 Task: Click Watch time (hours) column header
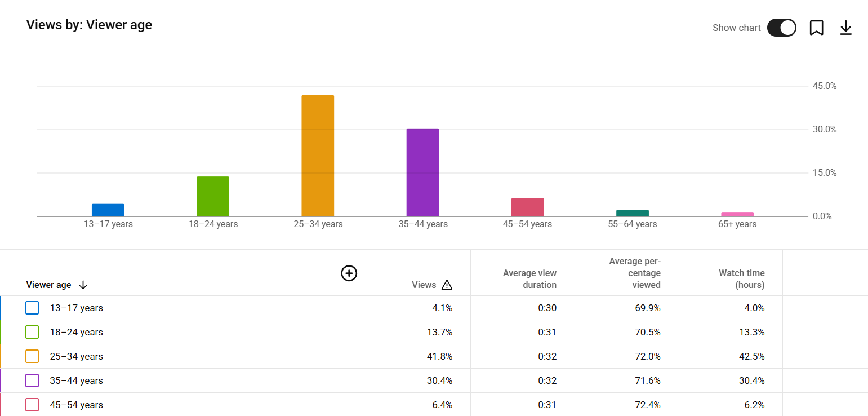[x=741, y=279]
